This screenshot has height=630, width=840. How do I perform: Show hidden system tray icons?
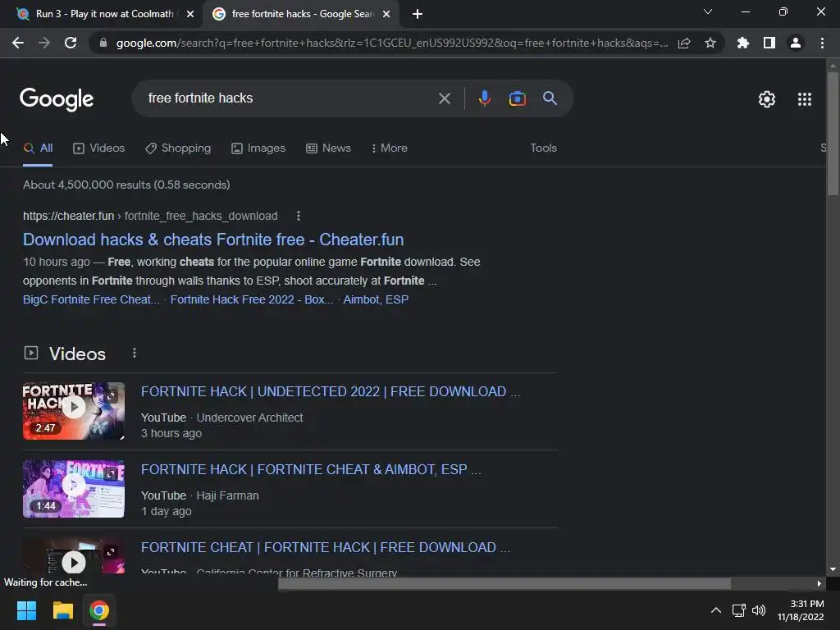click(715, 610)
